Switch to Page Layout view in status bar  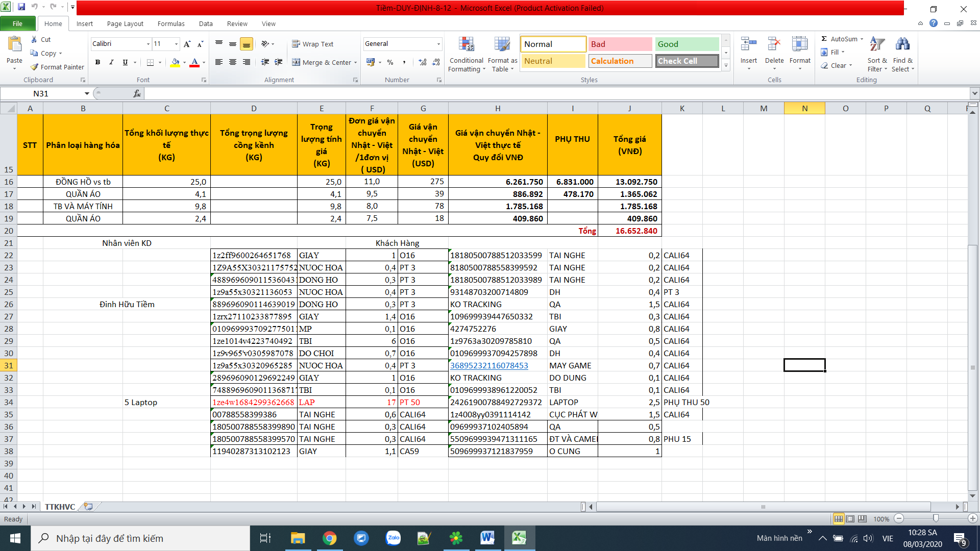[x=850, y=519]
